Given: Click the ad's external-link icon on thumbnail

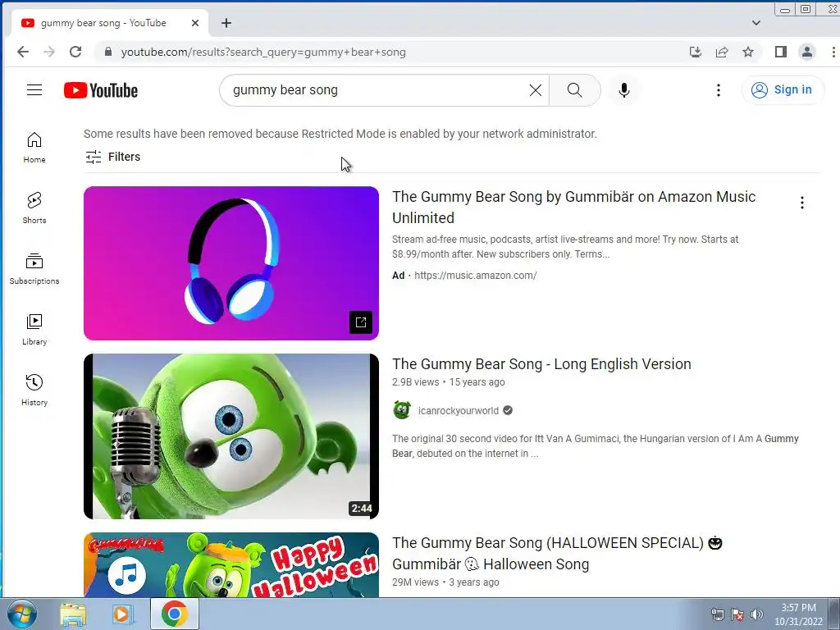Looking at the screenshot, I should coord(361,322).
